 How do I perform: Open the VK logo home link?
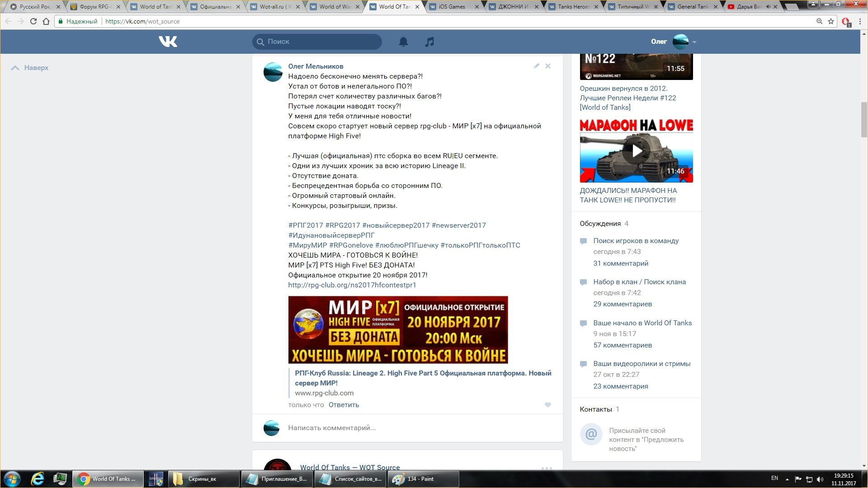[168, 42]
